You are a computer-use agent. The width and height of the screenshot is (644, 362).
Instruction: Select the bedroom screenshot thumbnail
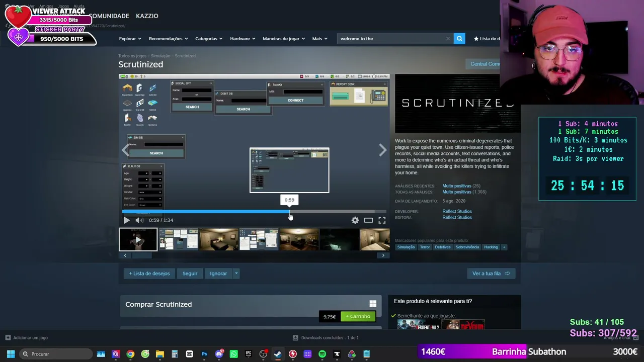(x=218, y=239)
